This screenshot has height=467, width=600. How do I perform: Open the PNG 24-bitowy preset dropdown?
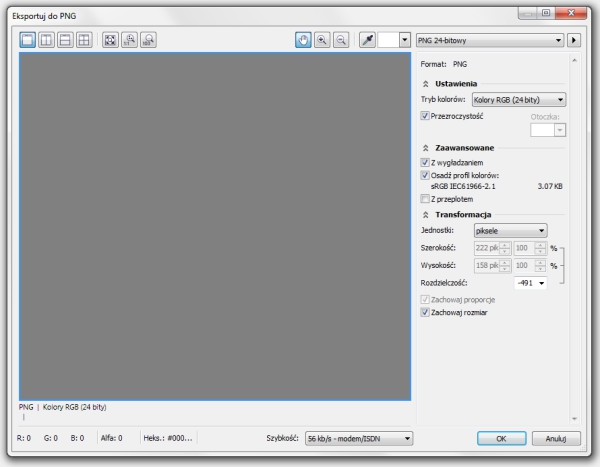point(490,40)
